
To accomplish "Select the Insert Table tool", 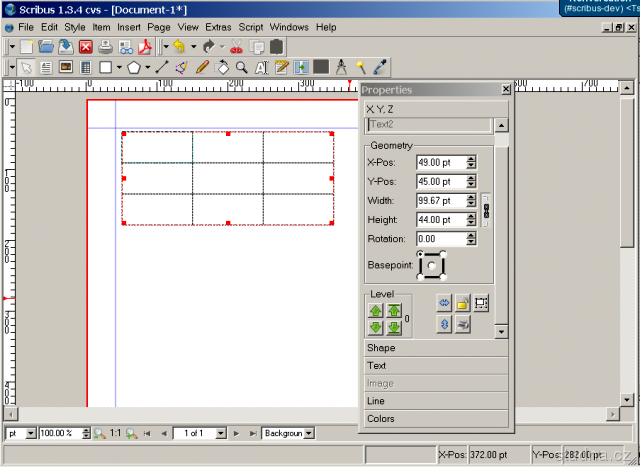I will (85, 67).
